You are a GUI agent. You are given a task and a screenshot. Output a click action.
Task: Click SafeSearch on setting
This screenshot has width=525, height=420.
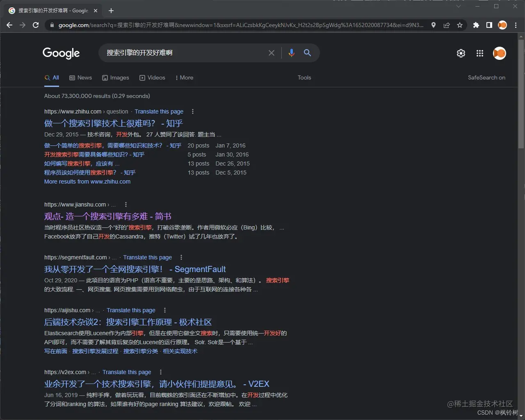point(486,77)
